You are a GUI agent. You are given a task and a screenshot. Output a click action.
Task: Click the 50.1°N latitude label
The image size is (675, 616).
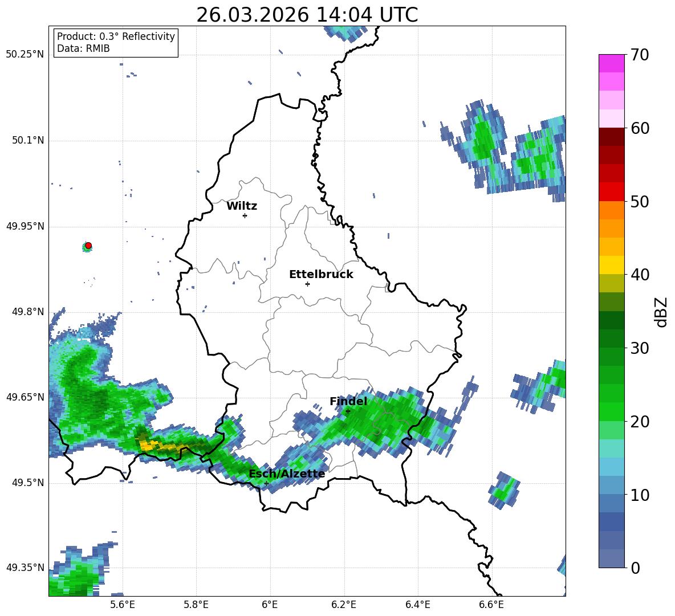[27, 141]
